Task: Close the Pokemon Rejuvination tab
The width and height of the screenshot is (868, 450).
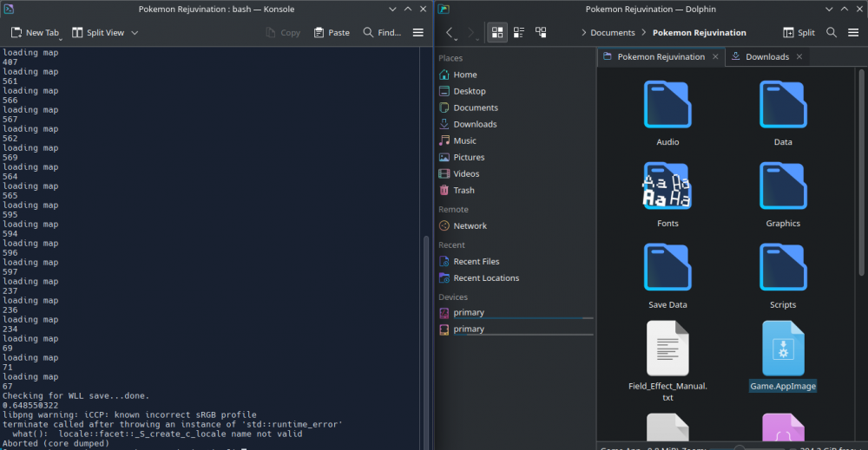Action: tap(715, 57)
